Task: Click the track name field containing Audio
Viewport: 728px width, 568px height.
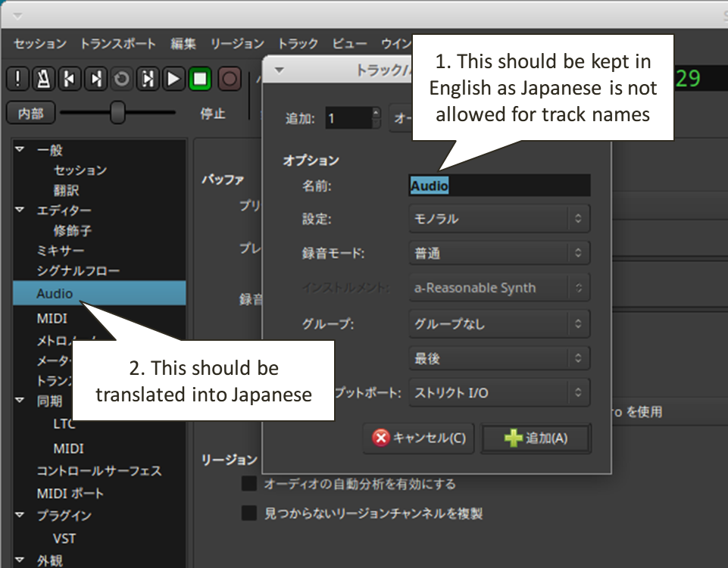Action: [x=498, y=186]
